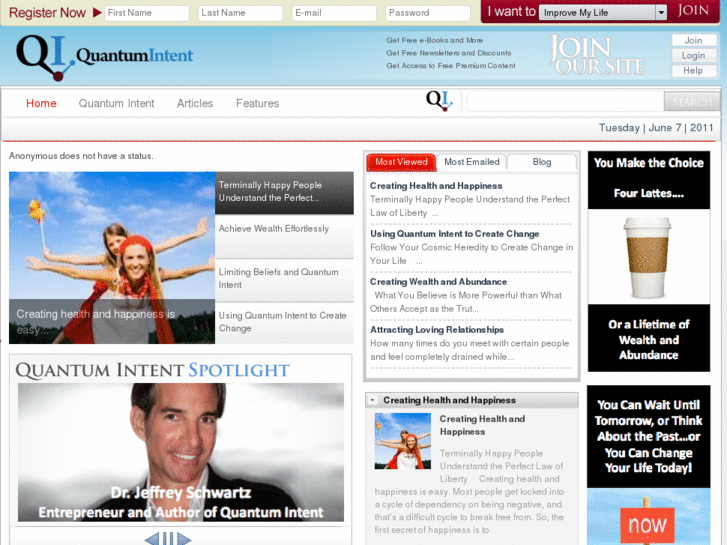Open 'Creating Health and Happiness' link in Most Viewed
727x545 pixels.
click(x=436, y=186)
